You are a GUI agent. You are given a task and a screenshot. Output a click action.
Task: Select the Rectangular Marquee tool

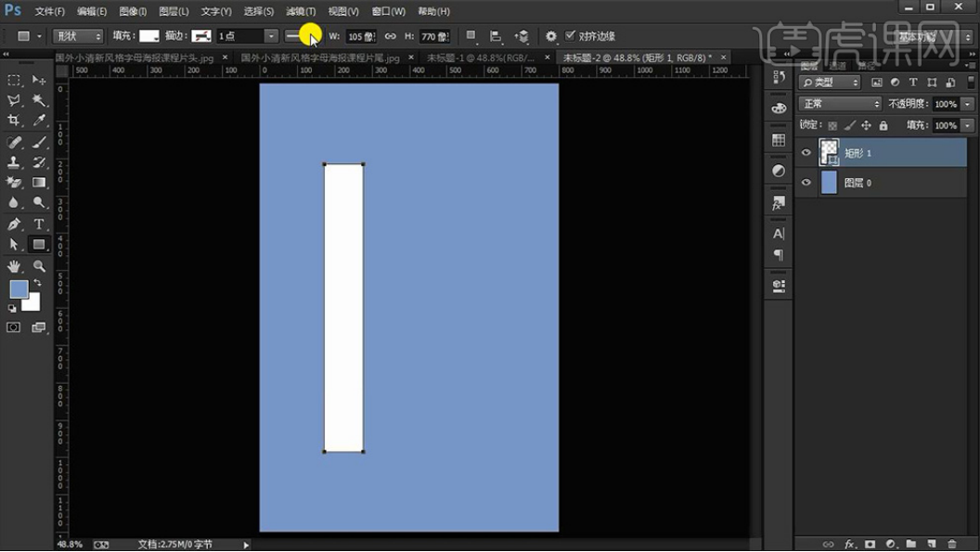(14, 80)
